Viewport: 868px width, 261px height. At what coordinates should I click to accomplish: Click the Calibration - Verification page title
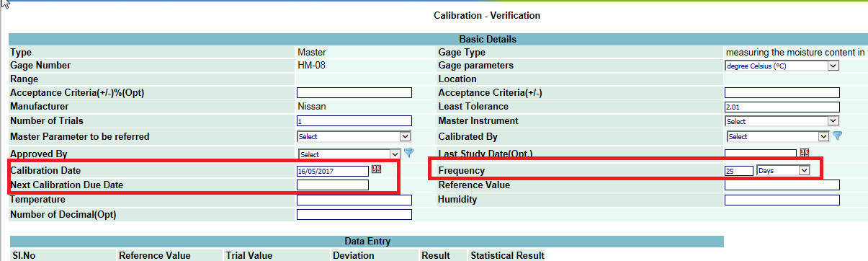pos(487,15)
